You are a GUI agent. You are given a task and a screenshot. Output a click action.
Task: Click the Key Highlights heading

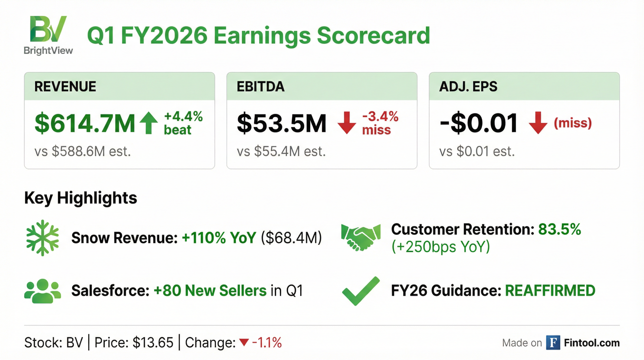pos(81,198)
